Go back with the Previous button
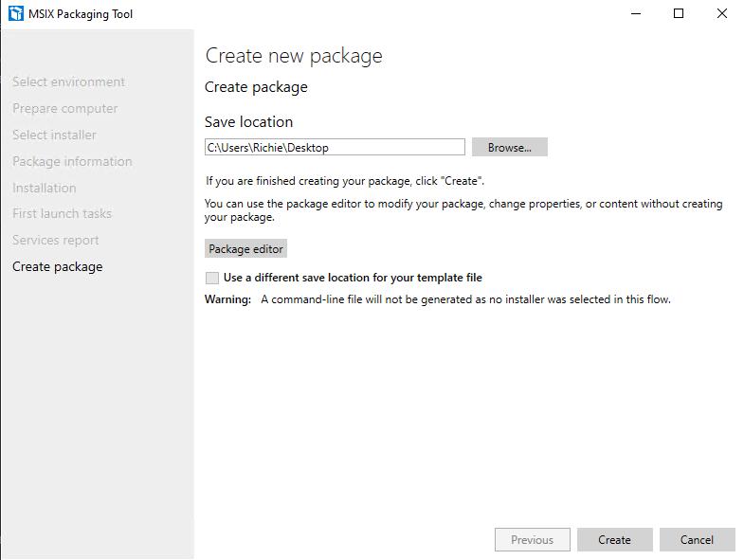 533,539
